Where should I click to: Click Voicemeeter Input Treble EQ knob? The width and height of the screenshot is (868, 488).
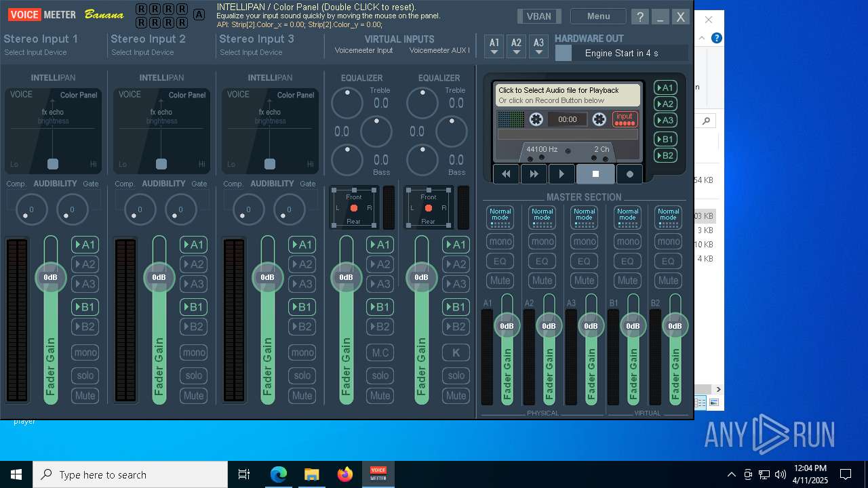(347, 103)
